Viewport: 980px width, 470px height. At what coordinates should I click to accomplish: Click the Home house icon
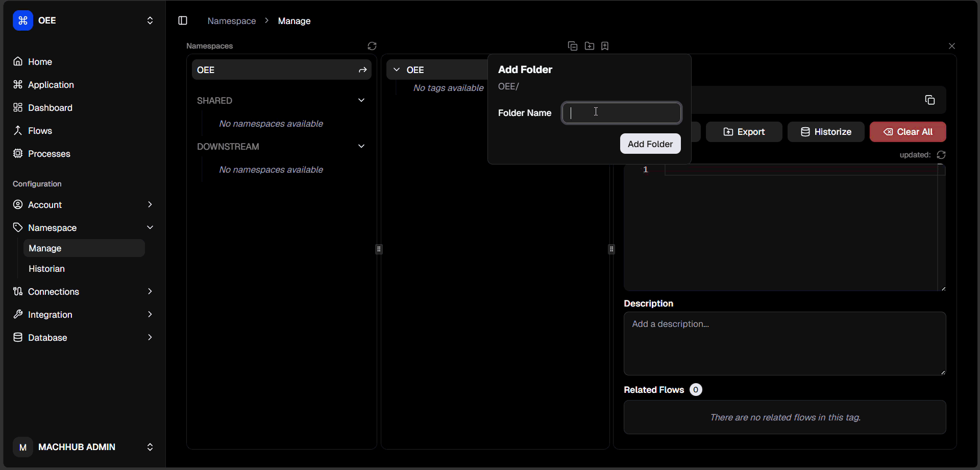[x=18, y=61]
